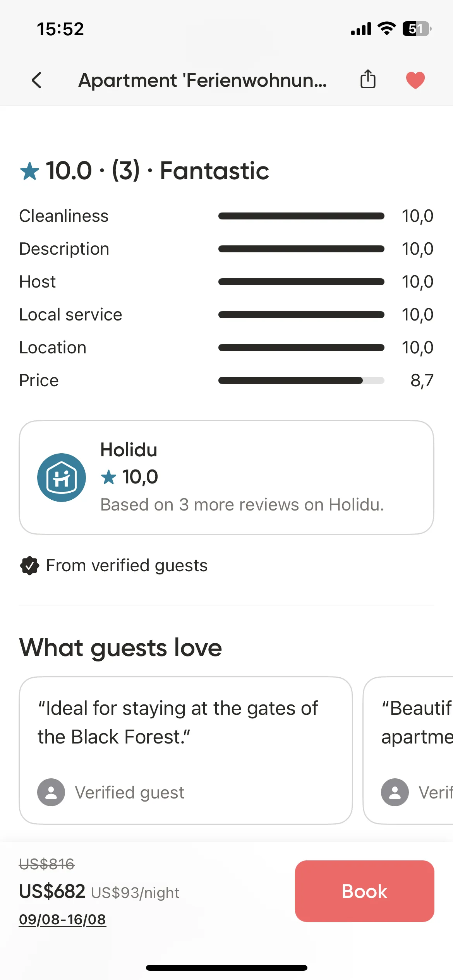
Task: Tap the Price rating bar
Action: coord(301,380)
